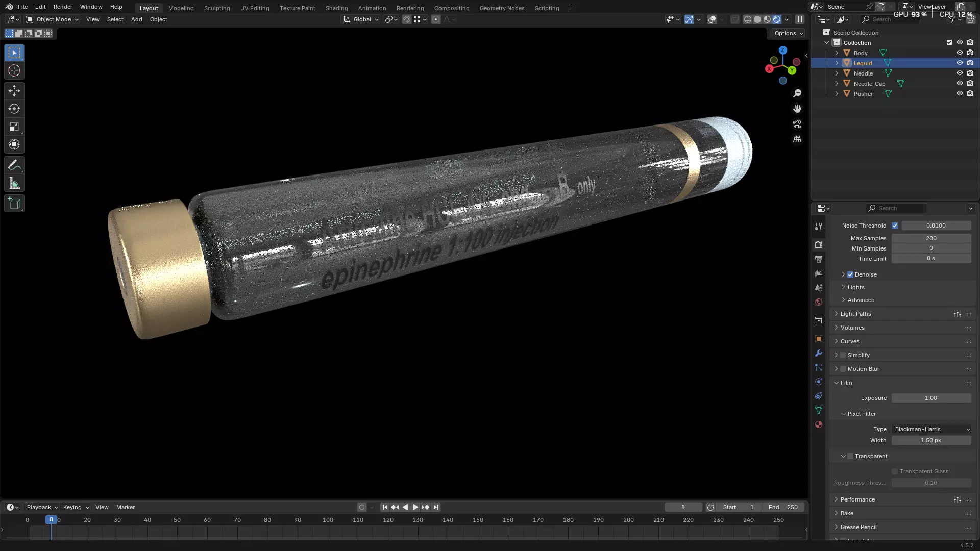Image resolution: width=980 pixels, height=551 pixels.
Task: Switch to wireframe viewport shading
Action: [748, 19]
